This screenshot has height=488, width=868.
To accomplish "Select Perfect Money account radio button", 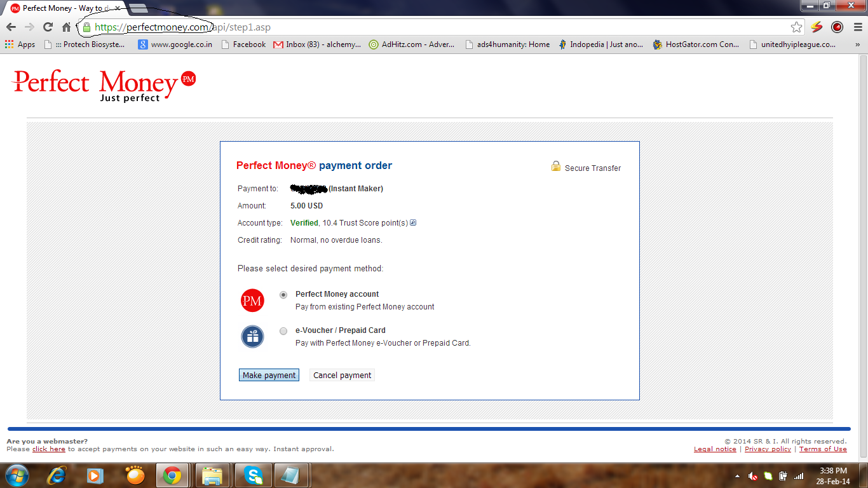I will tap(283, 295).
